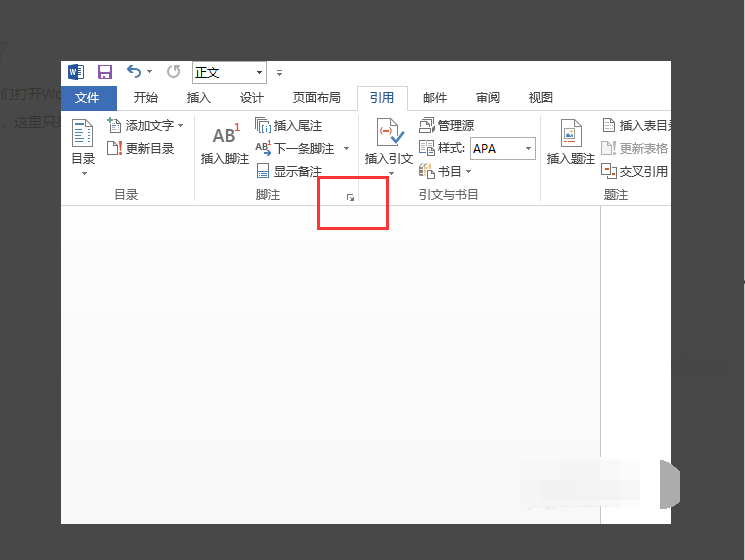745x560 pixels.
Task: Open the 正文 style combo box
Action: (x=229, y=73)
